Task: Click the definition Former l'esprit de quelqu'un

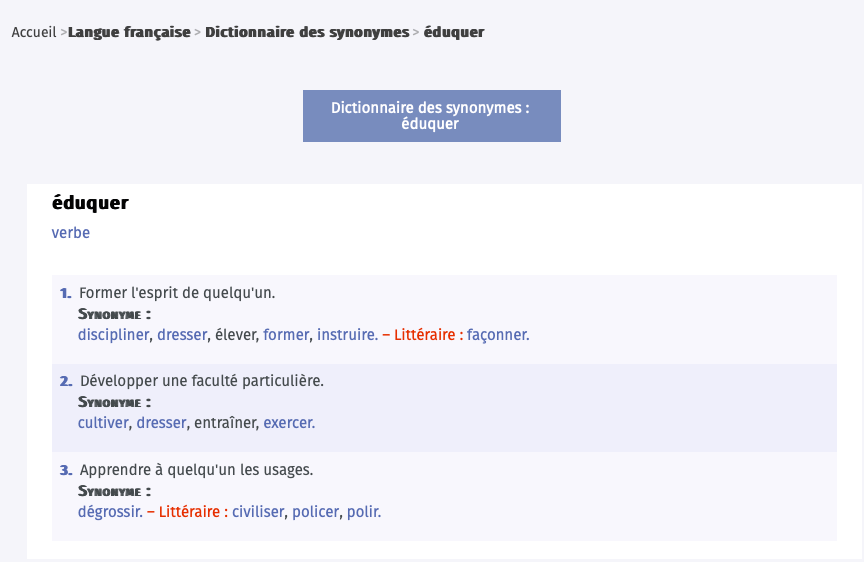Action: pyautogui.click(x=176, y=293)
